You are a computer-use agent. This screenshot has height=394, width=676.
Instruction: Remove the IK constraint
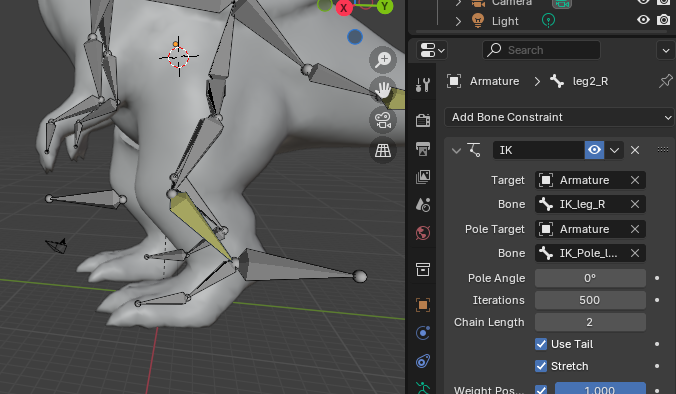(x=635, y=150)
